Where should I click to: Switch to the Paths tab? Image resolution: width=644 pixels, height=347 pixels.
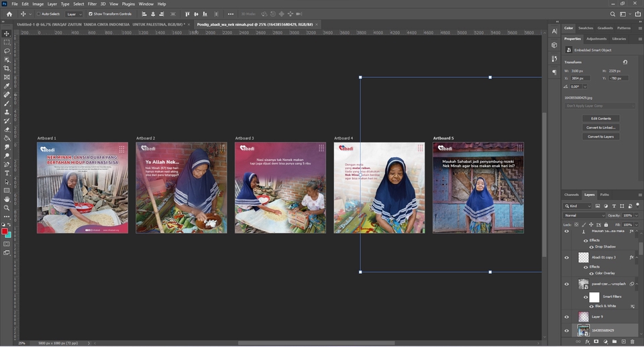click(604, 195)
